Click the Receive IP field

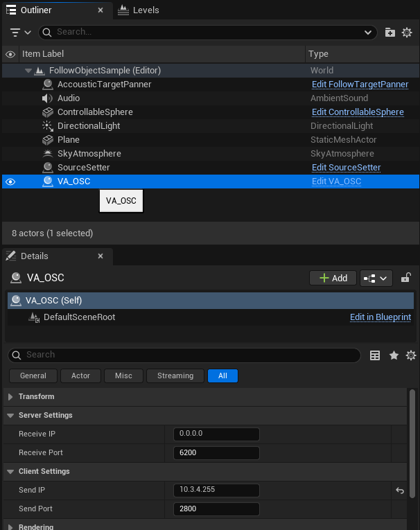coord(216,434)
